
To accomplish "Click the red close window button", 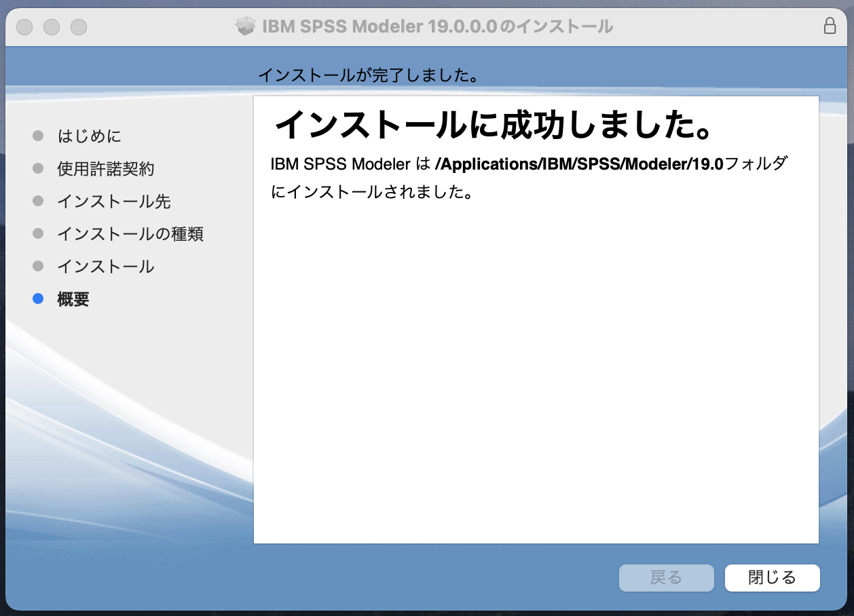I will click(x=24, y=27).
